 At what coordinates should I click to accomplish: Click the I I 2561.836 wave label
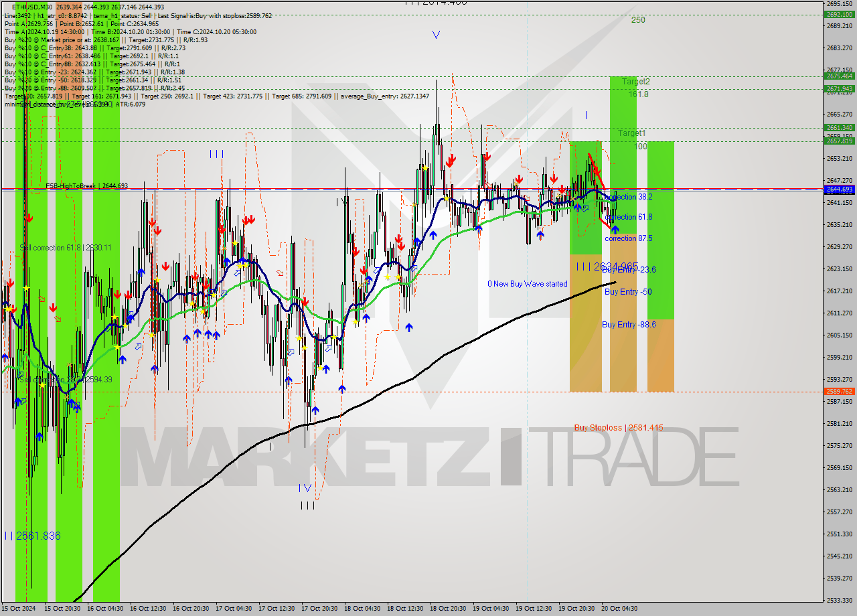(32, 536)
